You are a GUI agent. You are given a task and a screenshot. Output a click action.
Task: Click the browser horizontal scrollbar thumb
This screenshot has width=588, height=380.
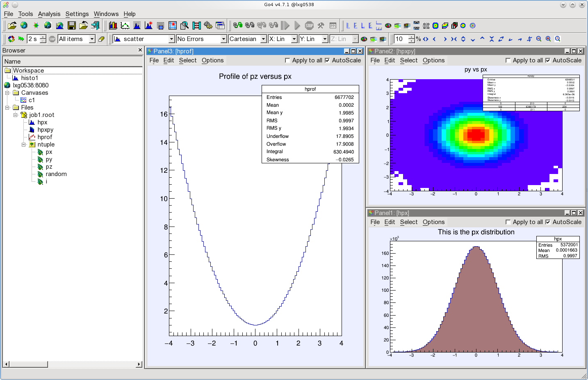click(28, 364)
